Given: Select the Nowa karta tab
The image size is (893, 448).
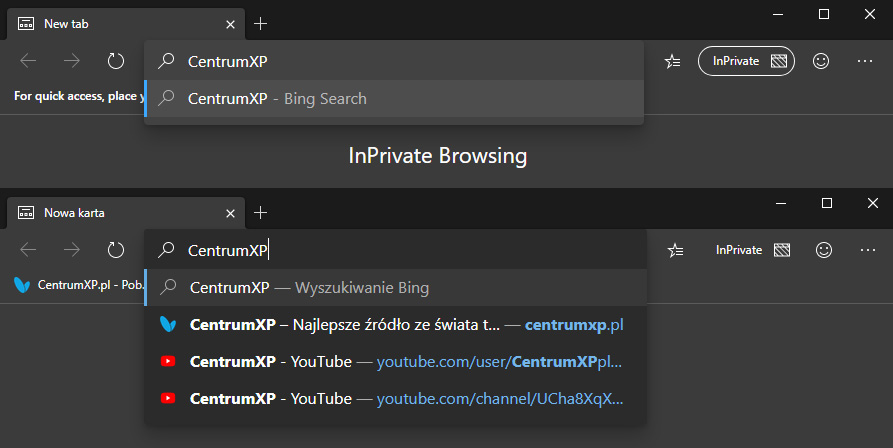Looking at the screenshot, I should tap(126, 213).
